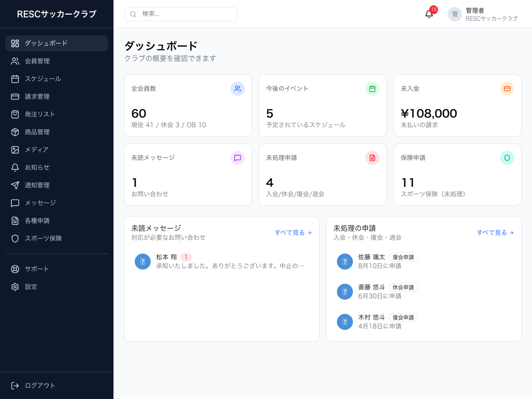Click the メッセージ speech bubble icon in sidebar
This screenshot has width=532, height=399.
tap(15, 203)
